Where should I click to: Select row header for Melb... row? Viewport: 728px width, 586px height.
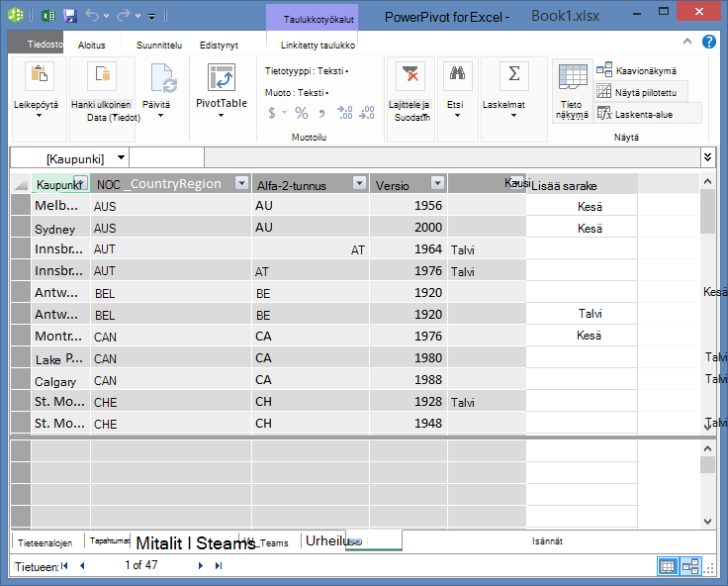21,205
